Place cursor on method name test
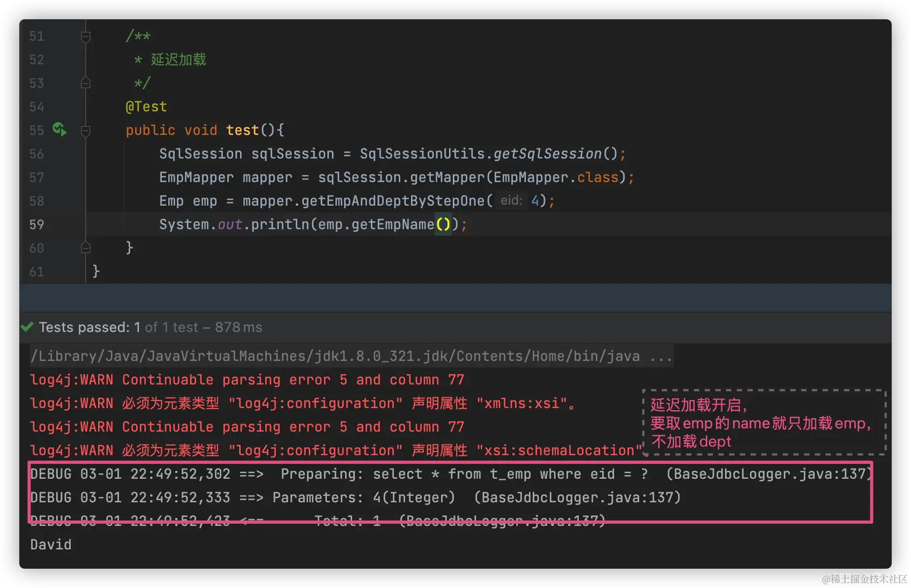This screenshot has height=588, width=911. click(x=242, y=130)
